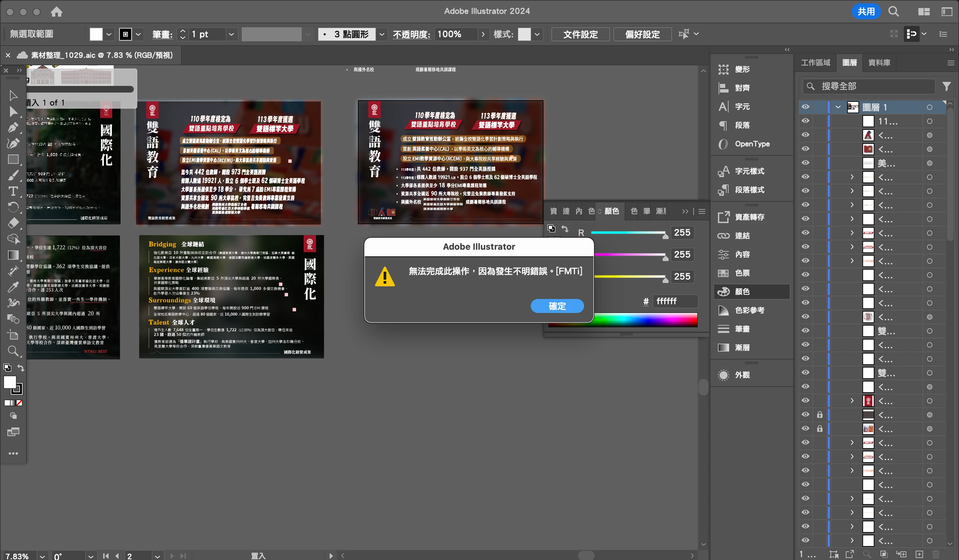Open the 連結 (Links) panel
Screen dimensions: 959x560
(742, 236)
